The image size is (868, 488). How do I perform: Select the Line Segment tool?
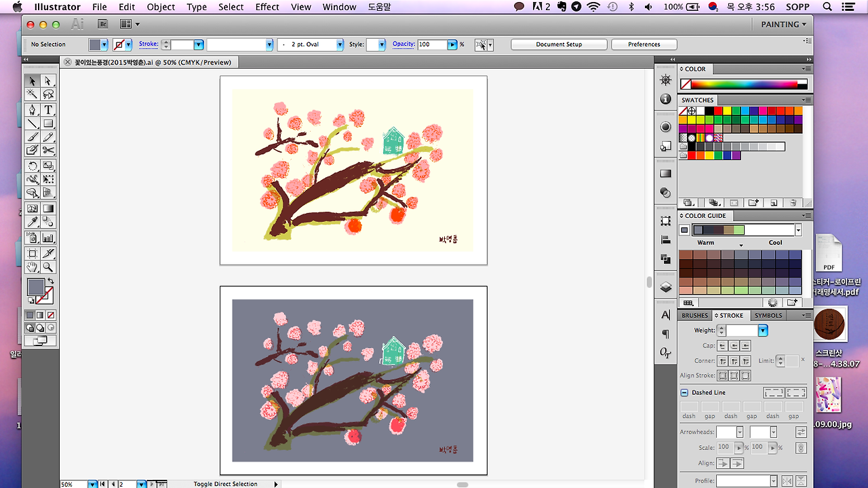click(32, 124)
